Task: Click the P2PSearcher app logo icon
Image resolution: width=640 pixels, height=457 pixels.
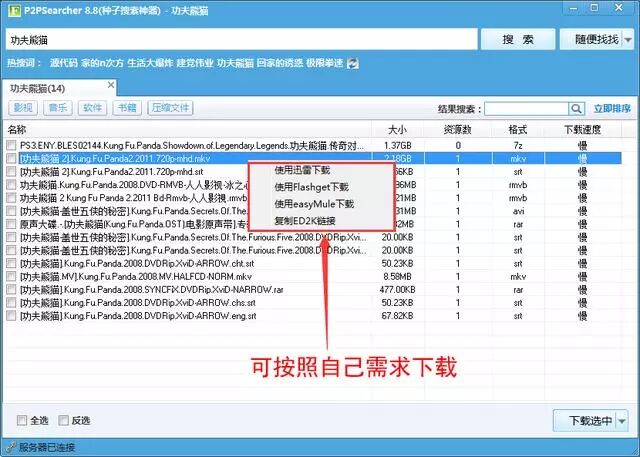Action: coord(13,10)
